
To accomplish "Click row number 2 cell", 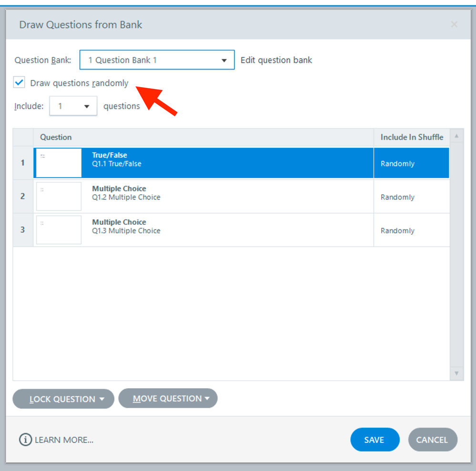I will point(23,196).
